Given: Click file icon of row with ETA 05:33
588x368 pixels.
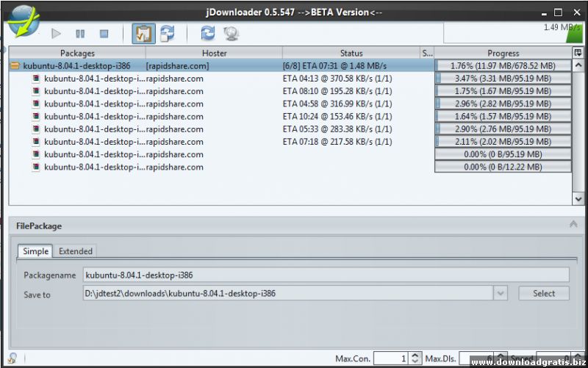Looking at the screenshot, I should [36, 129].
